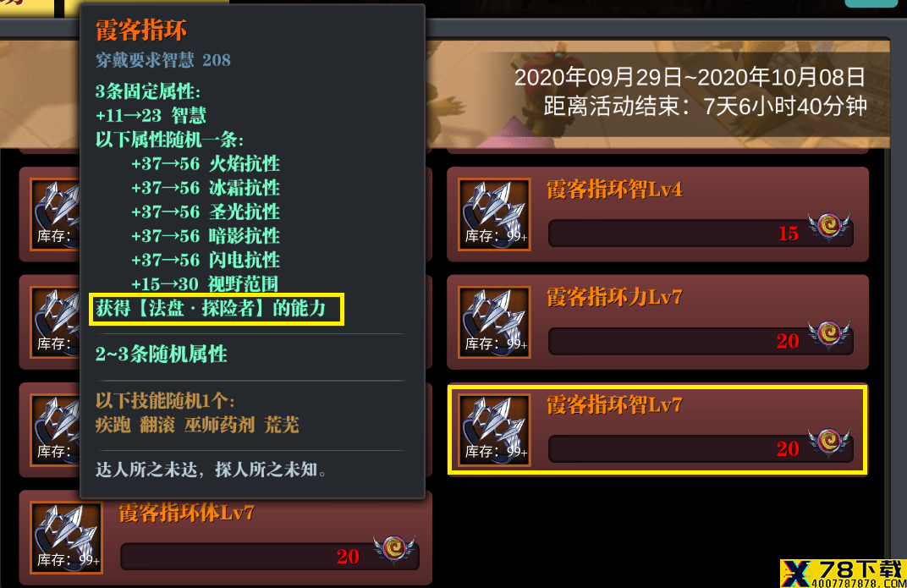The image size is (907, 588).
Task: Click the 霞客指环体Lv7 item title
Action: pyautogui.click(x=186, y=513)
